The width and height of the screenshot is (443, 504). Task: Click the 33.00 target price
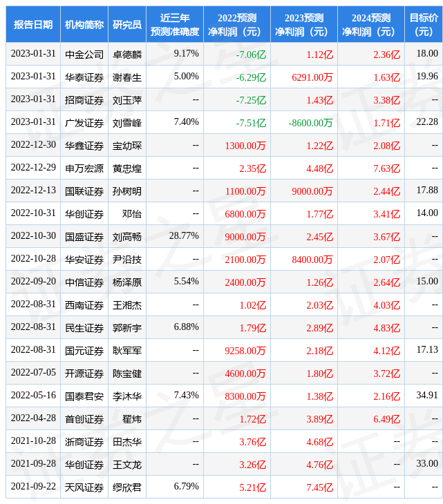(x=427, y=463)
